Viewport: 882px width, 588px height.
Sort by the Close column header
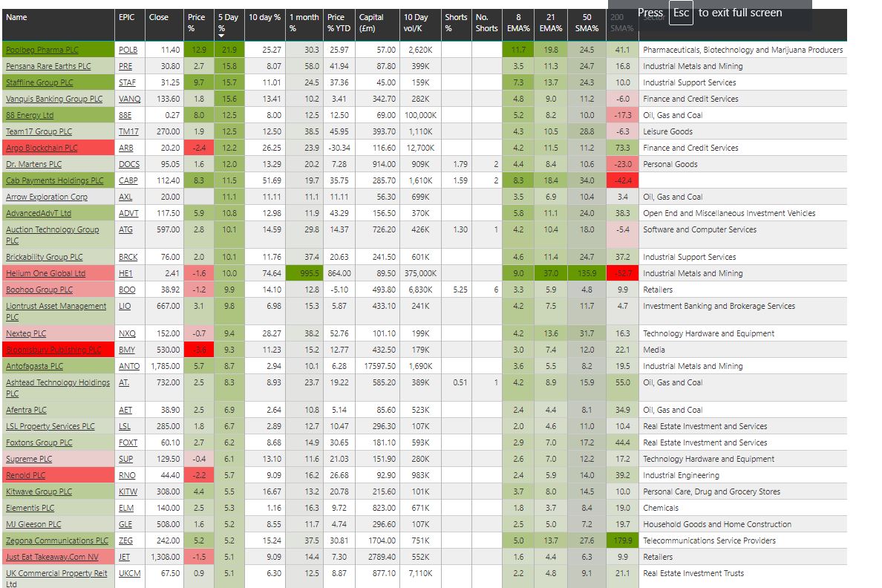coord(159,17)
